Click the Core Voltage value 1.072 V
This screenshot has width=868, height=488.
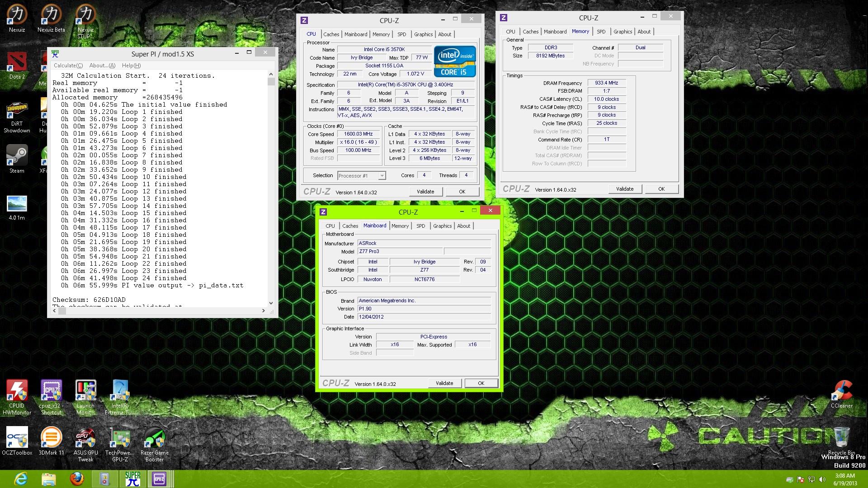click(x=415, y=74)
